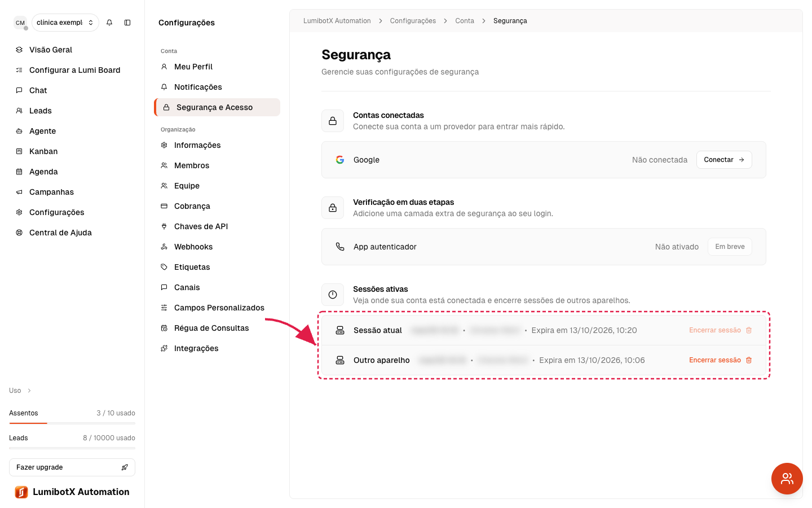Open Chaves de API
812x508 pixels.
click(217, 226)
